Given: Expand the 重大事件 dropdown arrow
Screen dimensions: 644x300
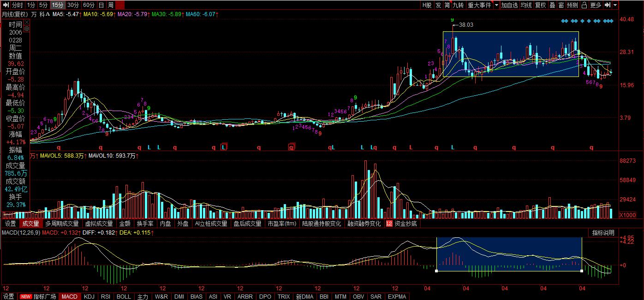Looking at the screenshot, I should click(496, 5).
